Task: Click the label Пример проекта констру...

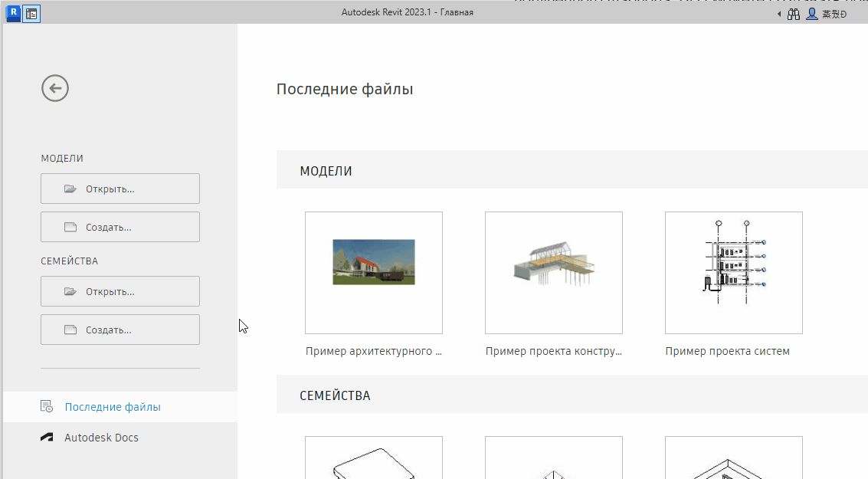Action: point(554,351)
